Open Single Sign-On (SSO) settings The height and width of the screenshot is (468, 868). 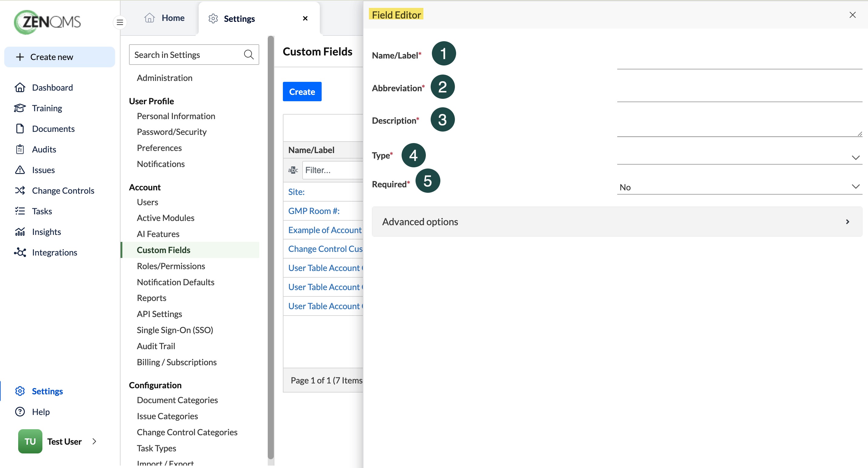coord(175,330)
